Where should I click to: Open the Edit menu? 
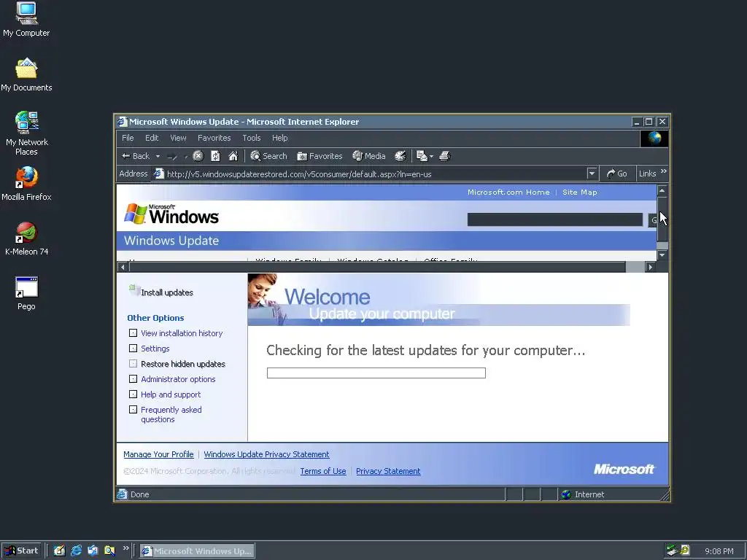pos(152,138)
